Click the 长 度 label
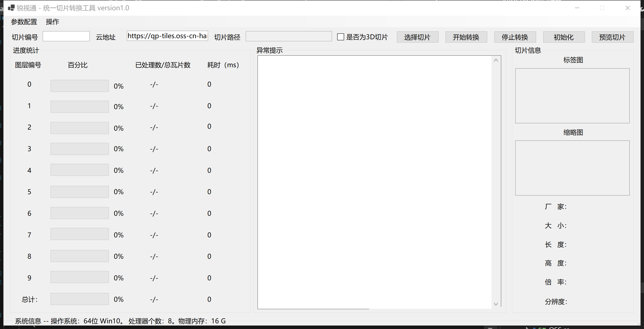 [x=555, y=244]
